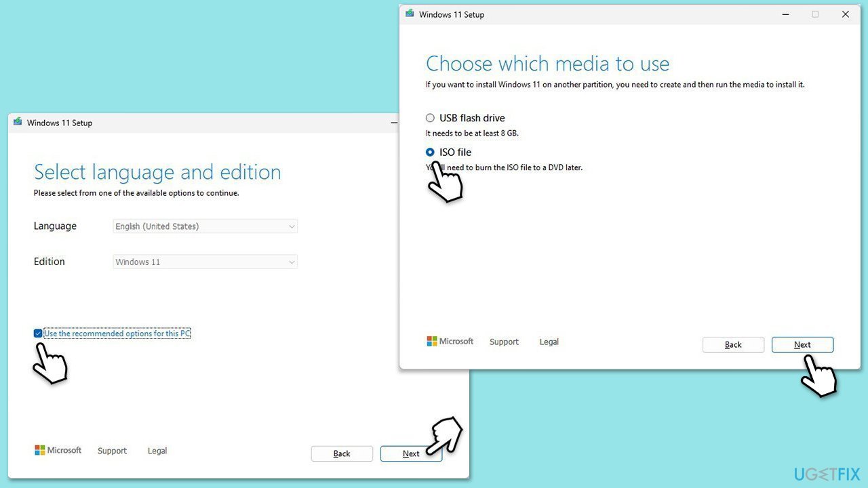
Task: Click Next in the language window
Action: pos(411,454)
